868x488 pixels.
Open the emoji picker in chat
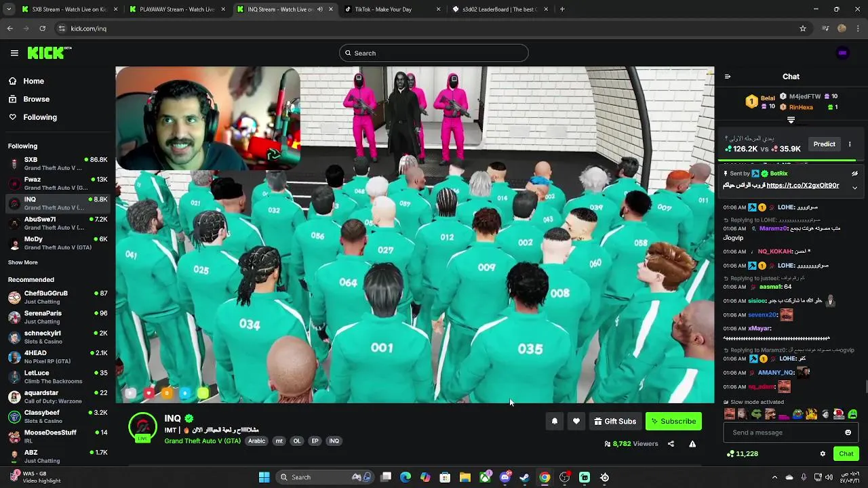[x=848, y=432]
